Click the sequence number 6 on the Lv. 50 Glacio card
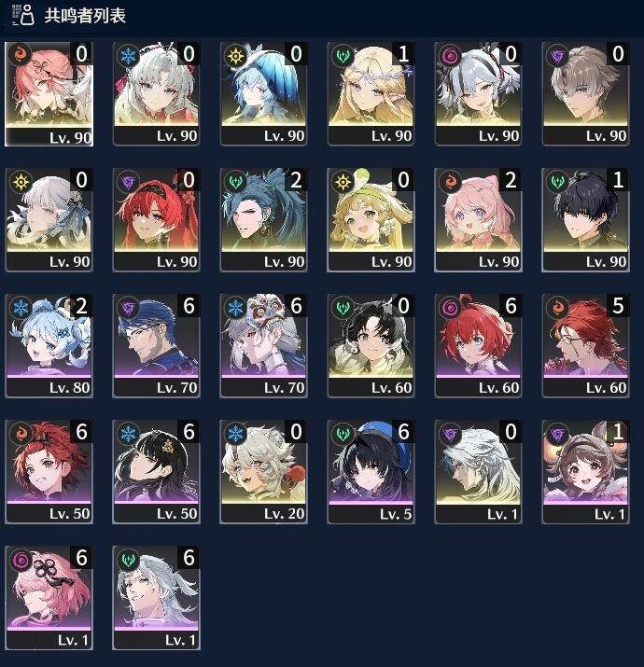 coord(189,432)
